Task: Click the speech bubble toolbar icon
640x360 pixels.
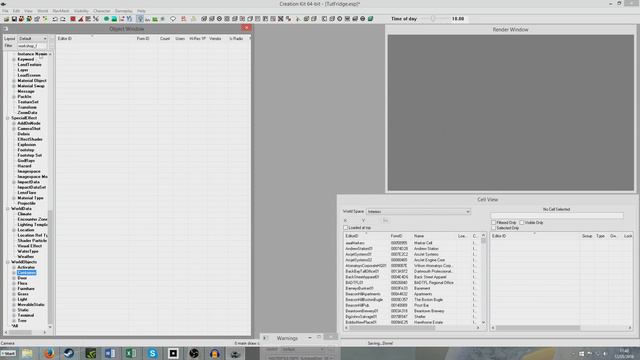Action: click(x=173, y=19)
